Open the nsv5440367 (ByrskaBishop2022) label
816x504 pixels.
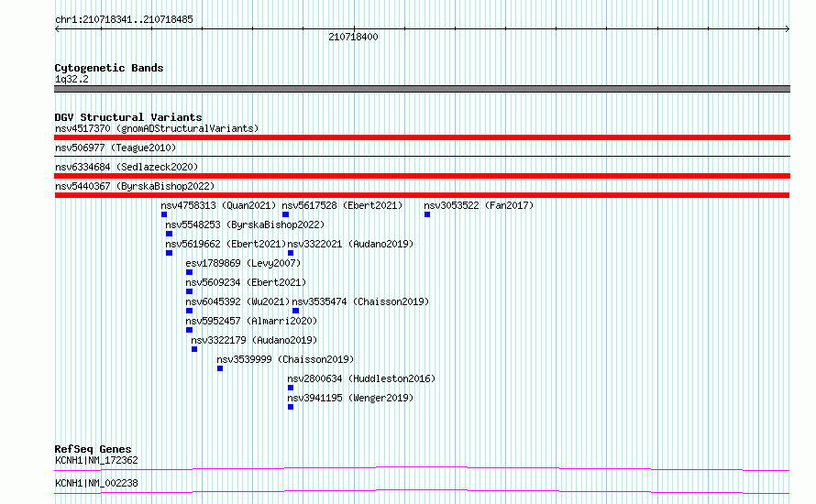(135, 186)
